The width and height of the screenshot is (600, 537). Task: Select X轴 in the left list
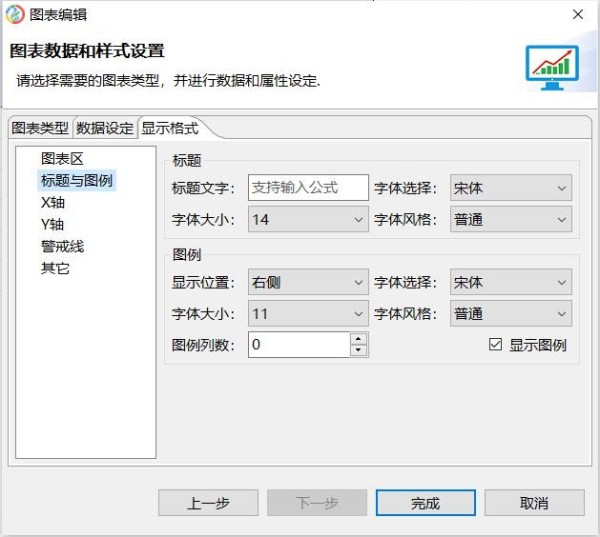(x=54, y=202)
